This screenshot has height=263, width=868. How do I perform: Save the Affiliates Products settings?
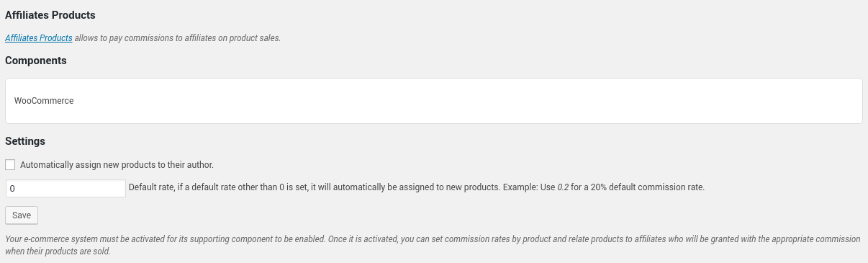click(22, 215)
